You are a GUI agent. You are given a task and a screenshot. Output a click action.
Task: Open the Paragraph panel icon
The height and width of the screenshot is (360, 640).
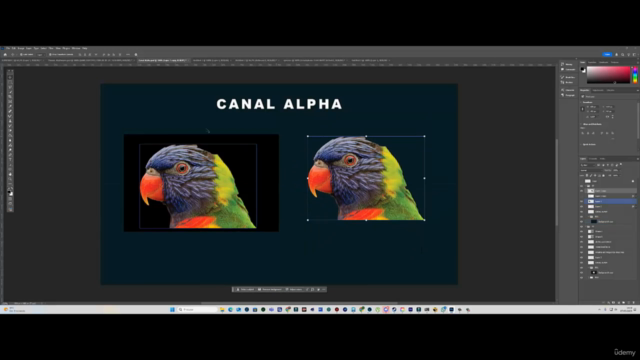[562, 95]
